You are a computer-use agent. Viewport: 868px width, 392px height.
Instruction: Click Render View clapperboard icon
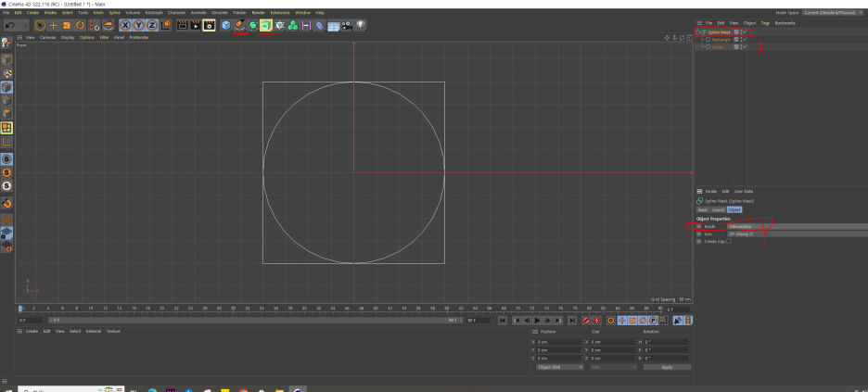click(182, 25)
